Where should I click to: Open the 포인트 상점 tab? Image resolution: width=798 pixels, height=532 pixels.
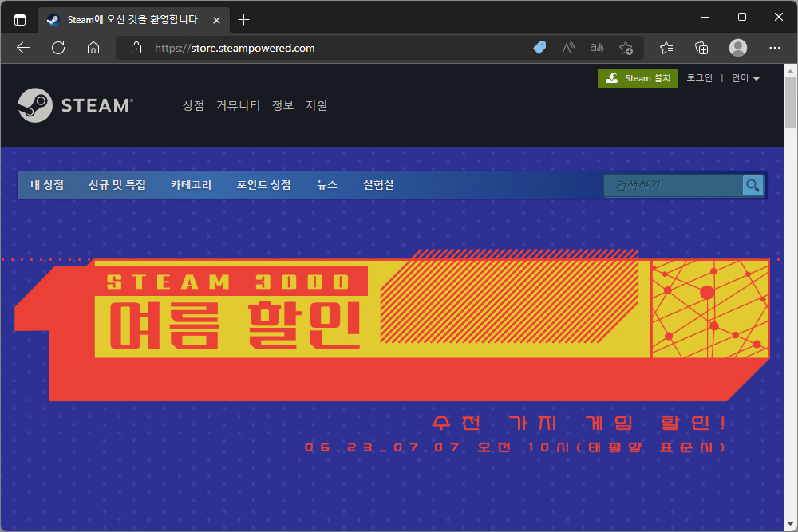[263, 185]
